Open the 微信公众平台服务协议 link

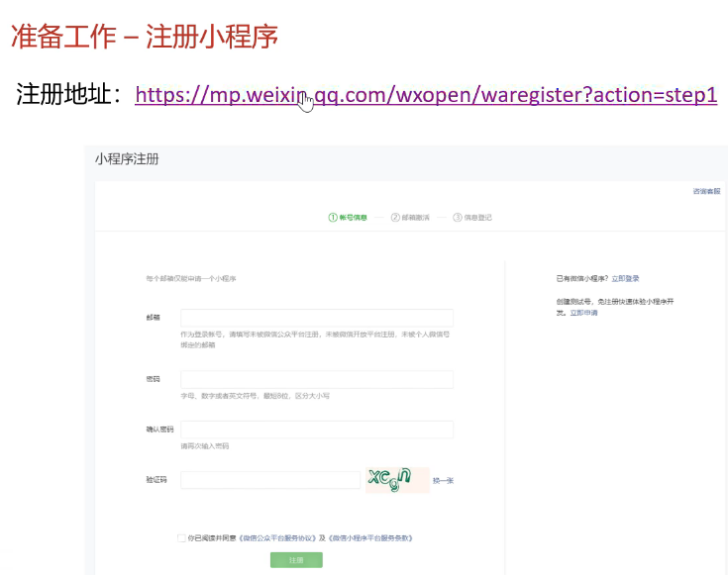coord(277,537)
